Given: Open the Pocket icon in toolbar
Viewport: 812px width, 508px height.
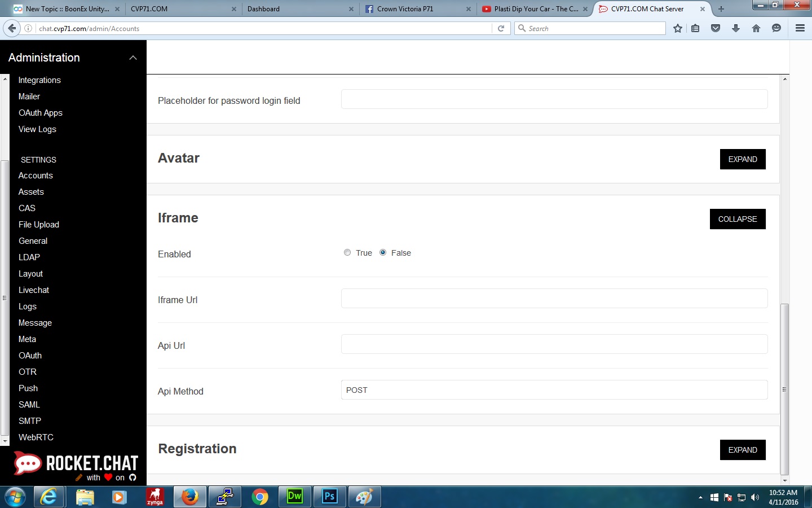Looking at the screenshot, I should tap(716, 28).
